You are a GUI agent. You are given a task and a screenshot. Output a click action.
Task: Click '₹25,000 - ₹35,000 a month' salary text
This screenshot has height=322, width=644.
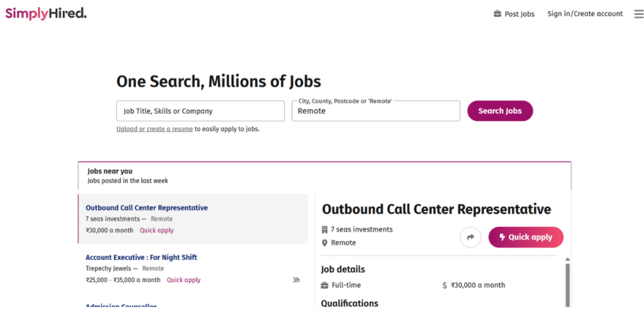point(123,280)
